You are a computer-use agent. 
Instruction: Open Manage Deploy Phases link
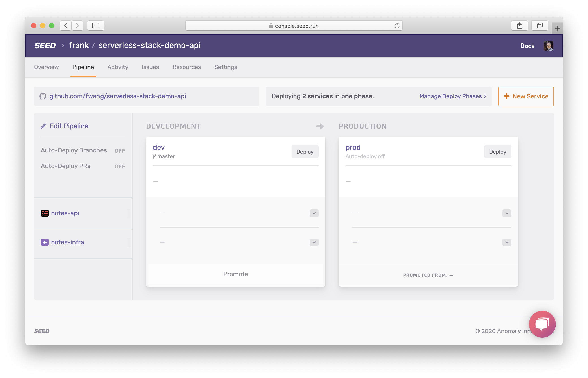point(453,96)
